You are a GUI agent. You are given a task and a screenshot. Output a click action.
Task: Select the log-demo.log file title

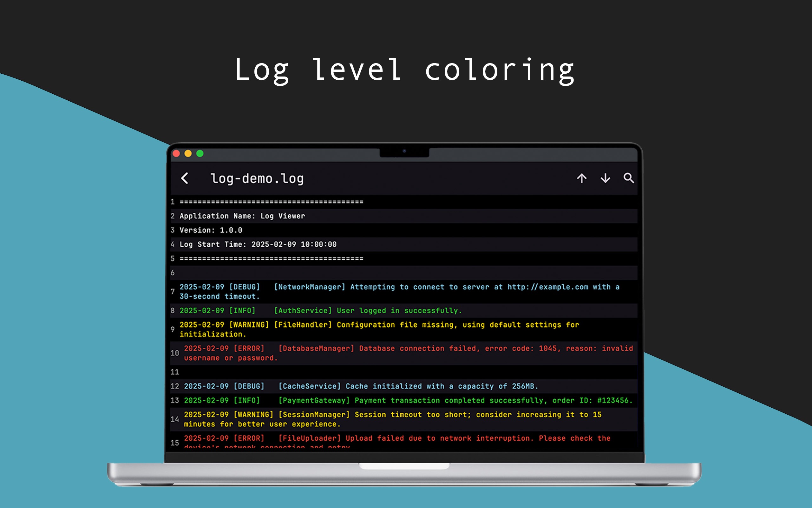coord(257,179)
